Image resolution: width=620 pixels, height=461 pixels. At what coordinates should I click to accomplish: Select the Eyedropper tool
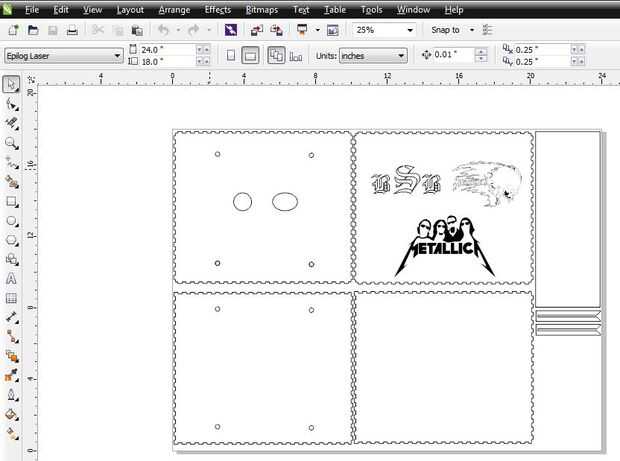coord(11,376)
